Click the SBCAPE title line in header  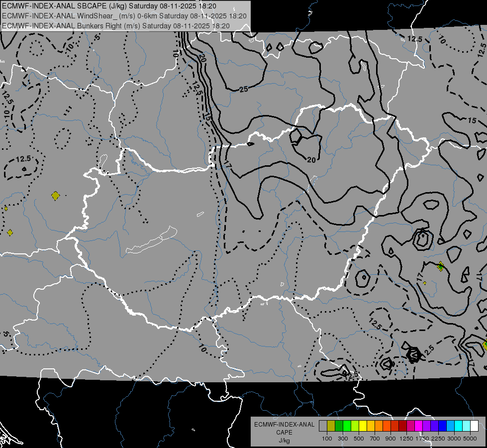[x=109, y=6]
